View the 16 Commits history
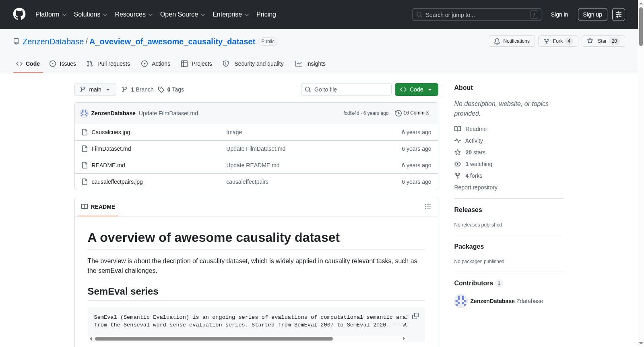 (x=412, y=113)
